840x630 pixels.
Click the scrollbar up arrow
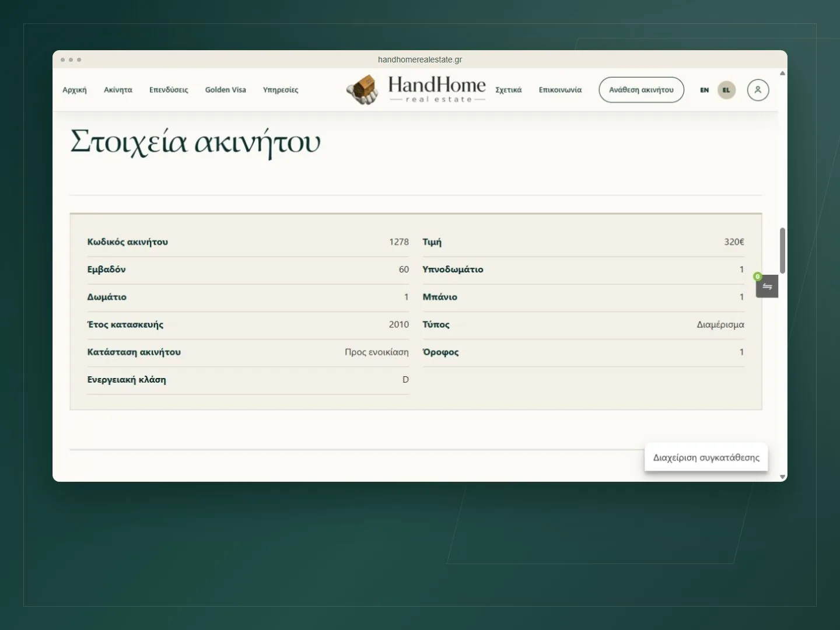(782, 73)
